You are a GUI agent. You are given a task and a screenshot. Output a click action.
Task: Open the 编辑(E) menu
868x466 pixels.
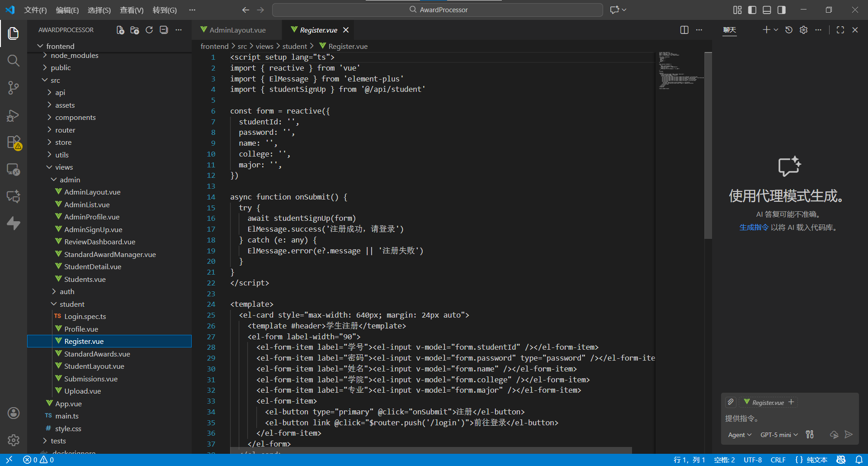point(67,10)
